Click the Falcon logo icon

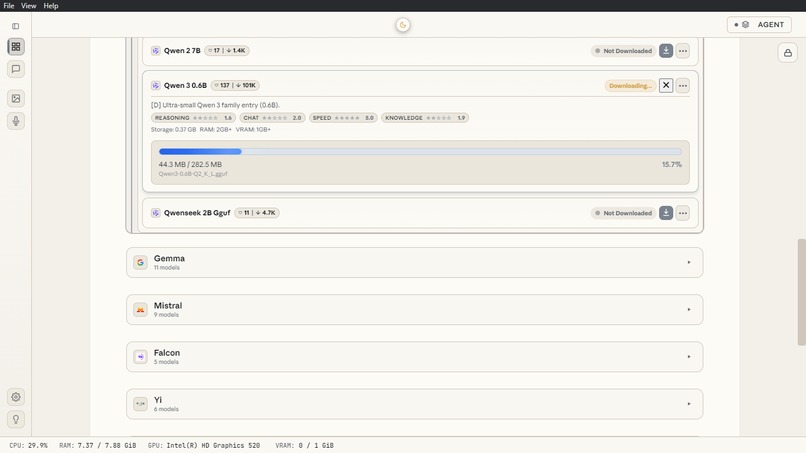tap(140, 357)
